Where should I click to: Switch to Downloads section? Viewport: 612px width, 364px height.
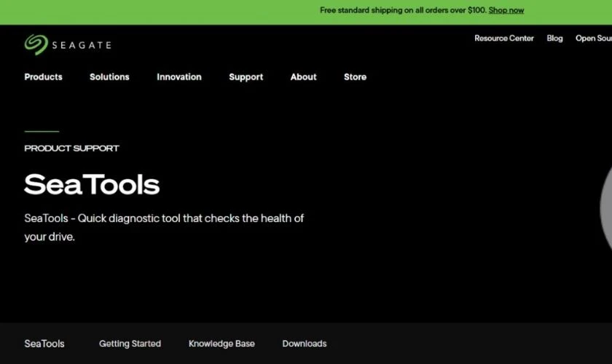[x=305, y=344]
